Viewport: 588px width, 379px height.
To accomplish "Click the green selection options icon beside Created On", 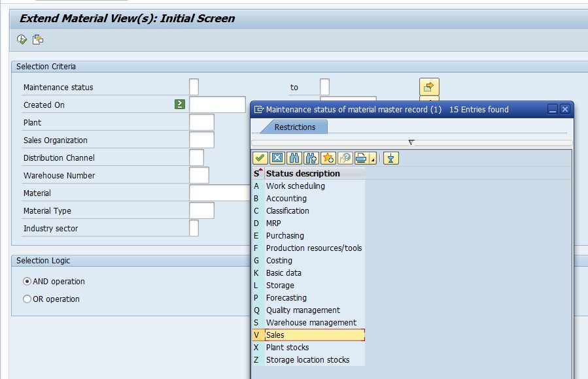I will pos(180,104).
